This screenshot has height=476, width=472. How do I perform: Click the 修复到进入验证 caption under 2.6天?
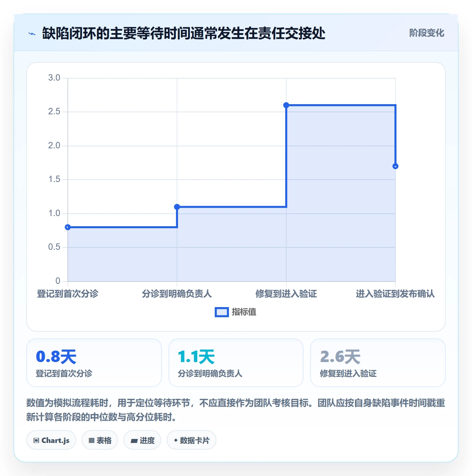[x=348, y=374]
